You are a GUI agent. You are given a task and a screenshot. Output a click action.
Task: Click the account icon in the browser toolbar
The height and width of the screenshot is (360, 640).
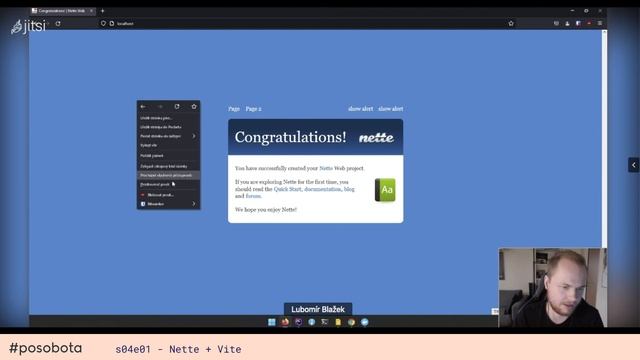[567, 24]
